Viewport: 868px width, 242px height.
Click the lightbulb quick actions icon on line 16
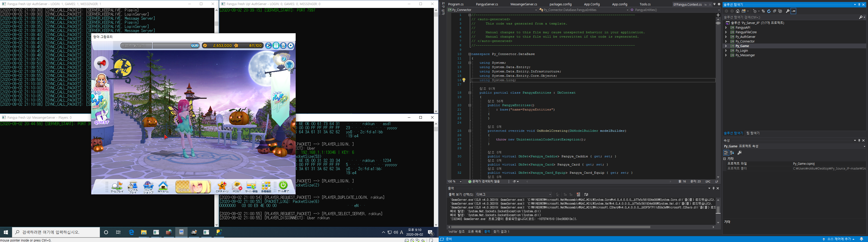pyautogui.click(x=464, y=80)
